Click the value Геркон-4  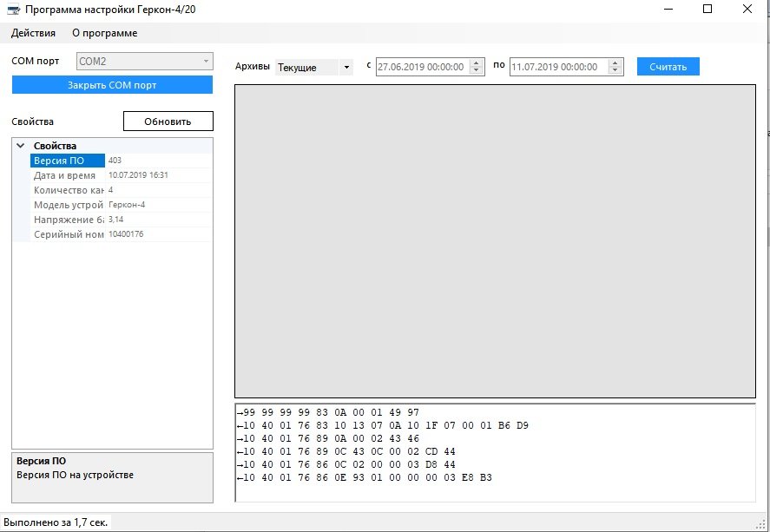[x=127, y=205]
